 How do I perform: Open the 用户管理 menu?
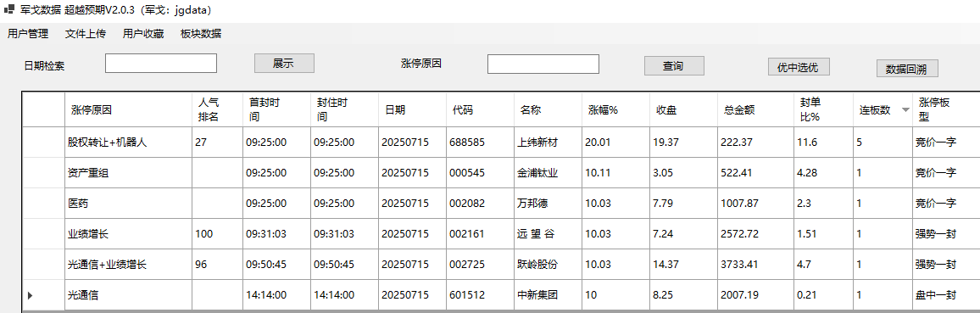[27, 35]
